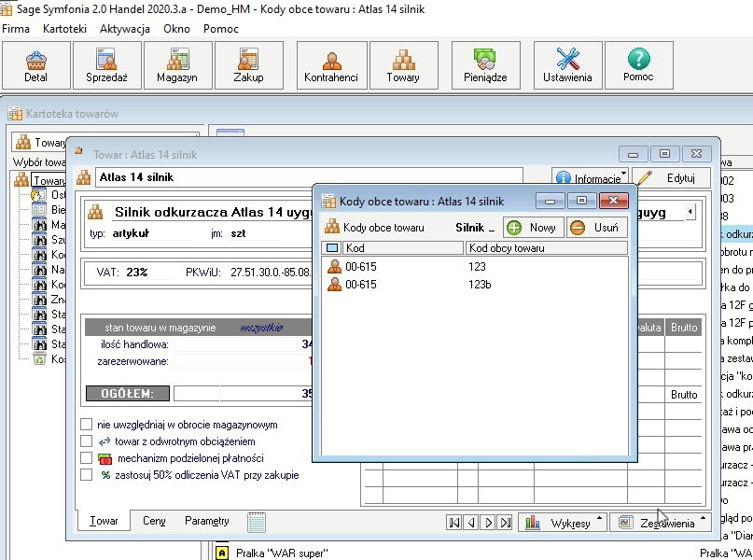Open the Aktywacja menu
The image size is (753, 560).
click(125, 29)
